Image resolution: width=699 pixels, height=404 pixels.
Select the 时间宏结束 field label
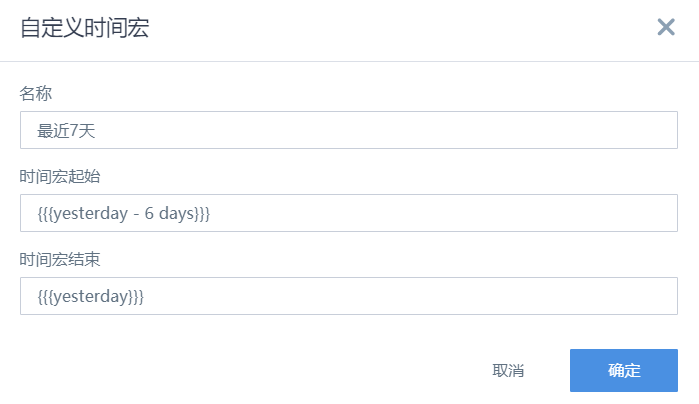(x=60, y=260)
